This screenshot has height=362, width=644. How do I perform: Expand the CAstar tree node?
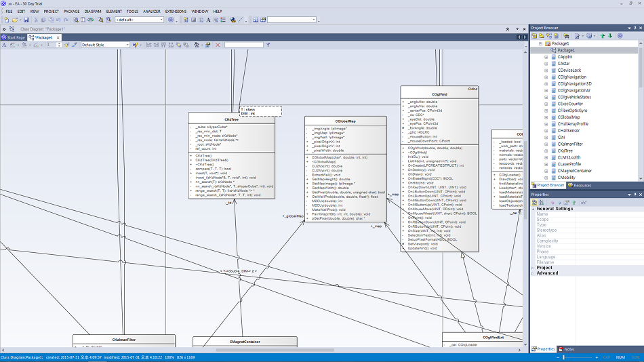point(546,64)
